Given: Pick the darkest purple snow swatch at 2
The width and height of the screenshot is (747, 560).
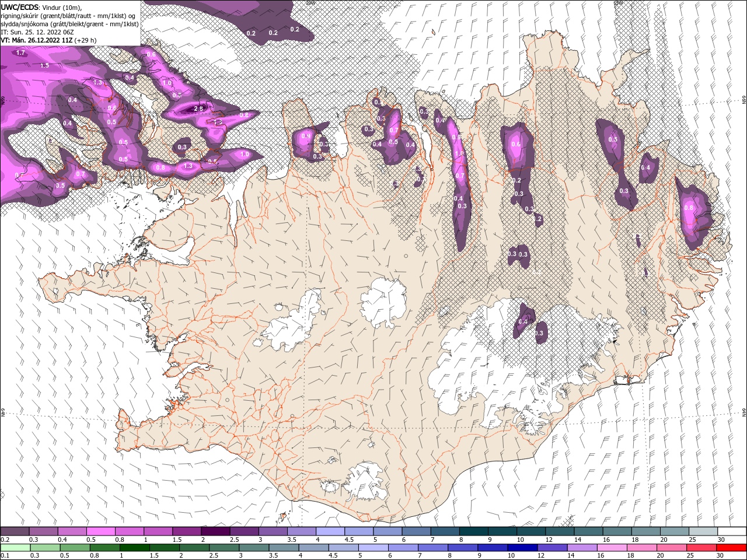Looking at the screenshot, I should coord(215,531).
